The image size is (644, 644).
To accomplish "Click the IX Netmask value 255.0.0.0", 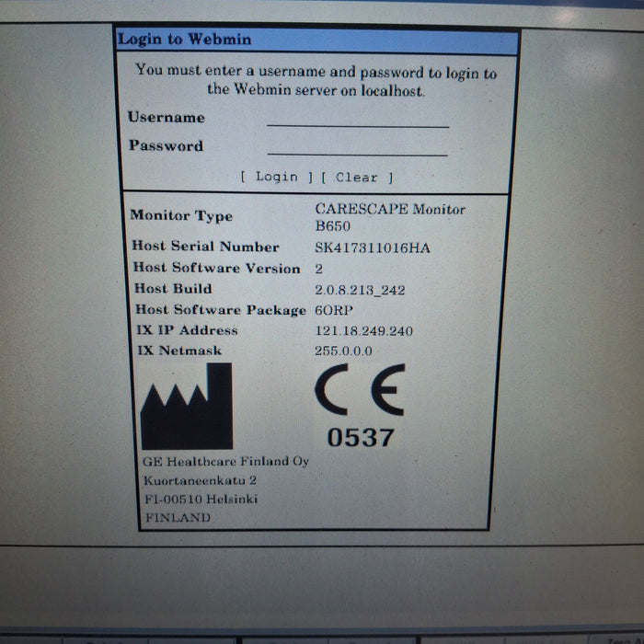I will pos(345,351).
